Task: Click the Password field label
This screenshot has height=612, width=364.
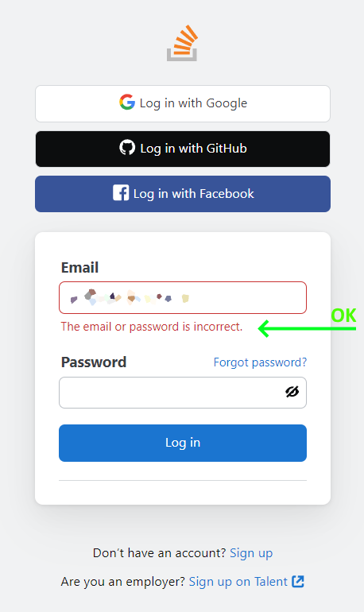Action: pyautogui.click(x=94, y=362)
